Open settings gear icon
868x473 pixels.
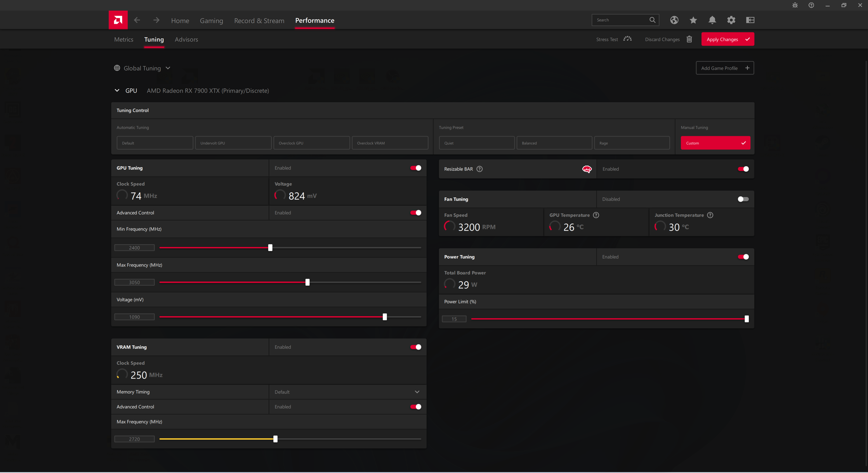731,20
